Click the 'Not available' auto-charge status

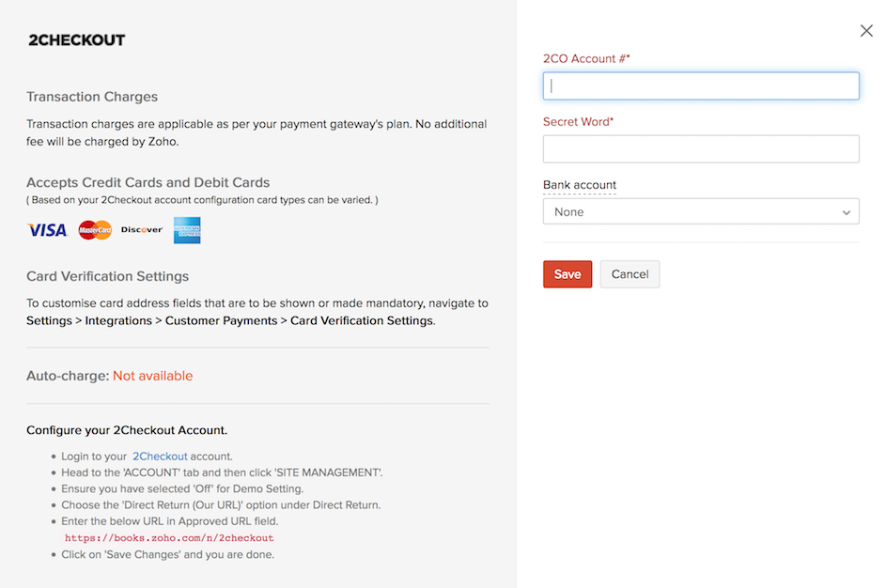[x=152, y=376]
